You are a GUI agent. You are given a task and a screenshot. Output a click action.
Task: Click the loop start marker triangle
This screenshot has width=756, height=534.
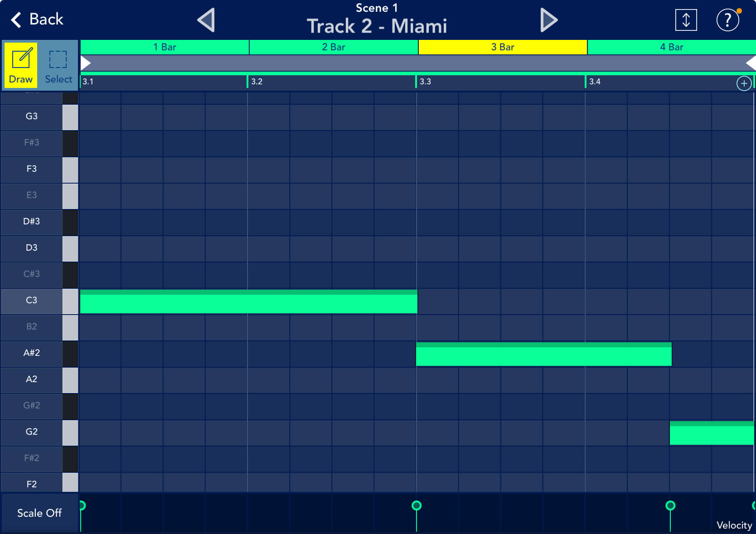click(86, 63)
